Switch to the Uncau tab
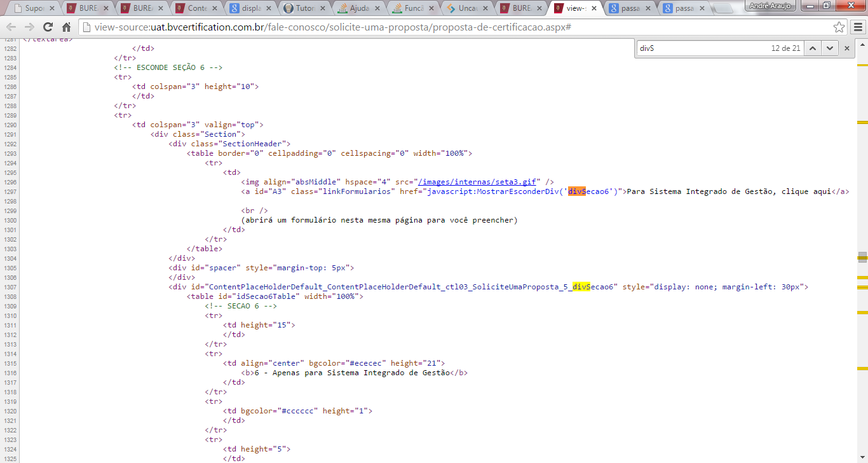This screenshot has width=868, height=463. coord(467,9)
